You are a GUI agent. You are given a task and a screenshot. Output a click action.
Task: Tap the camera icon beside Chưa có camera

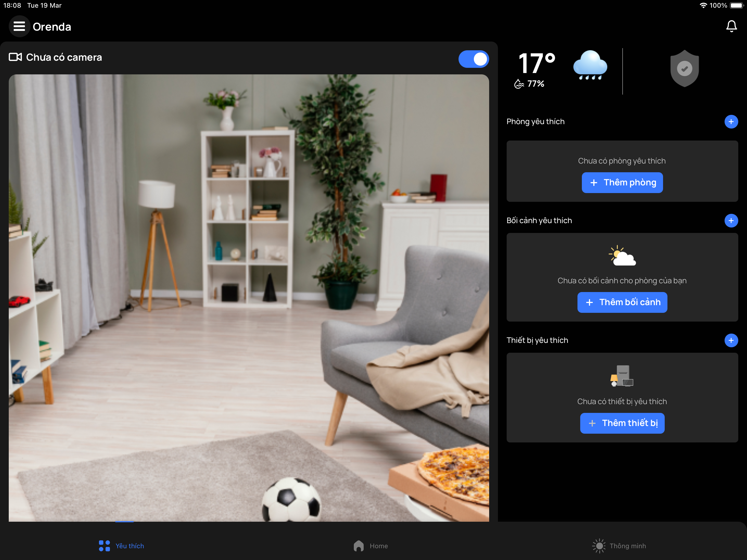15,57
